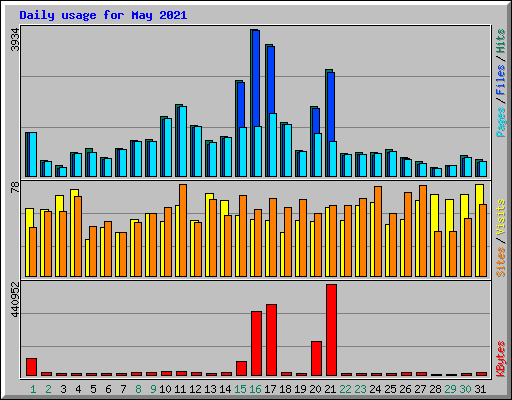Click the blue files bar for day 15
Screen dimensions: 512x400
tap(241, 105)
